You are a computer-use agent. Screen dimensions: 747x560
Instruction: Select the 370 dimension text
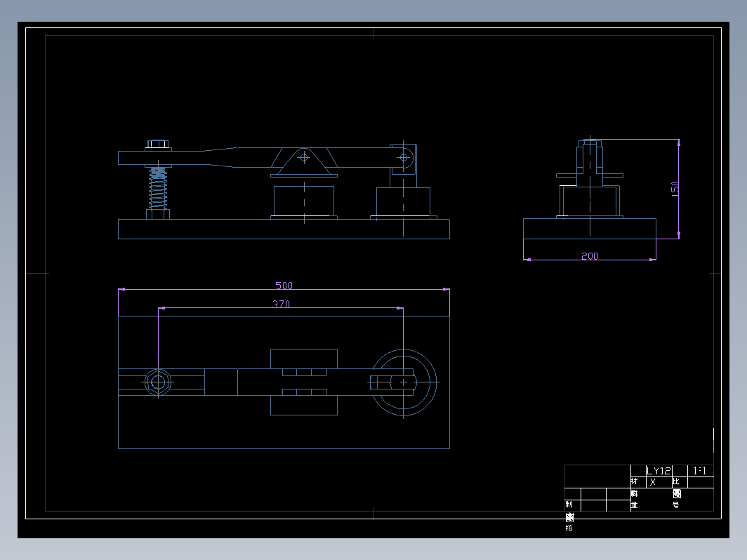[x=281, y=304]
